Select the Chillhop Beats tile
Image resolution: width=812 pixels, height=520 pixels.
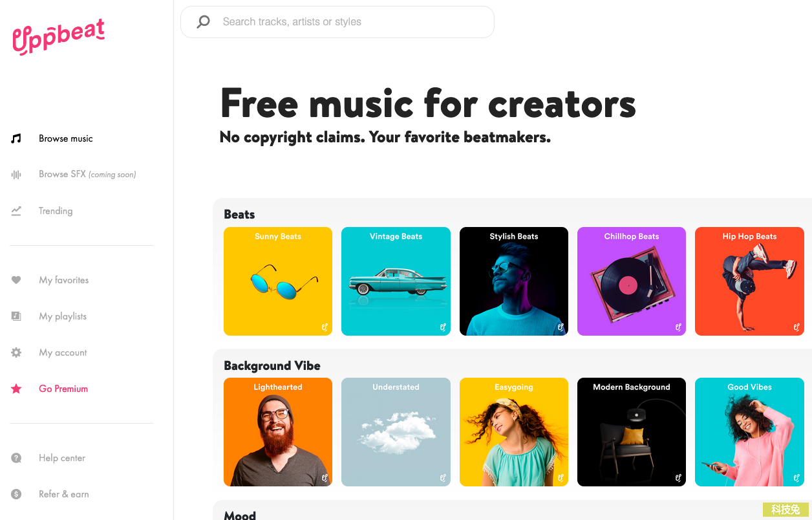(x=632, y=281)
